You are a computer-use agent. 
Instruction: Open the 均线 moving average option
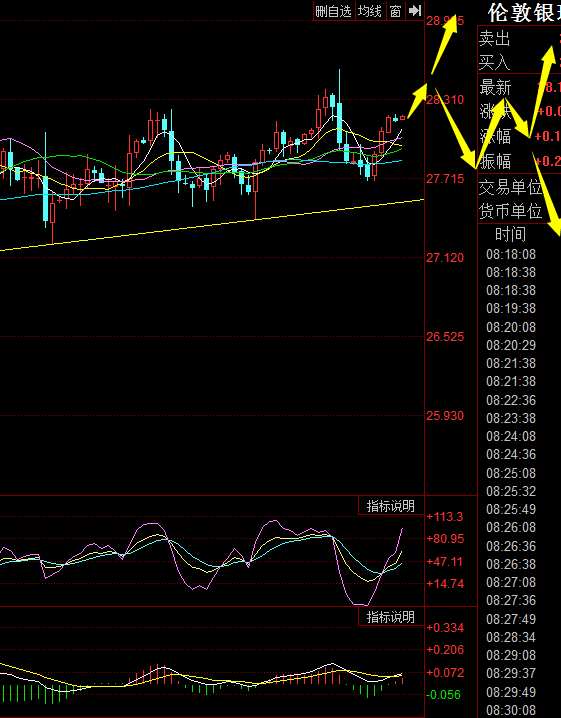pos(370,11)
